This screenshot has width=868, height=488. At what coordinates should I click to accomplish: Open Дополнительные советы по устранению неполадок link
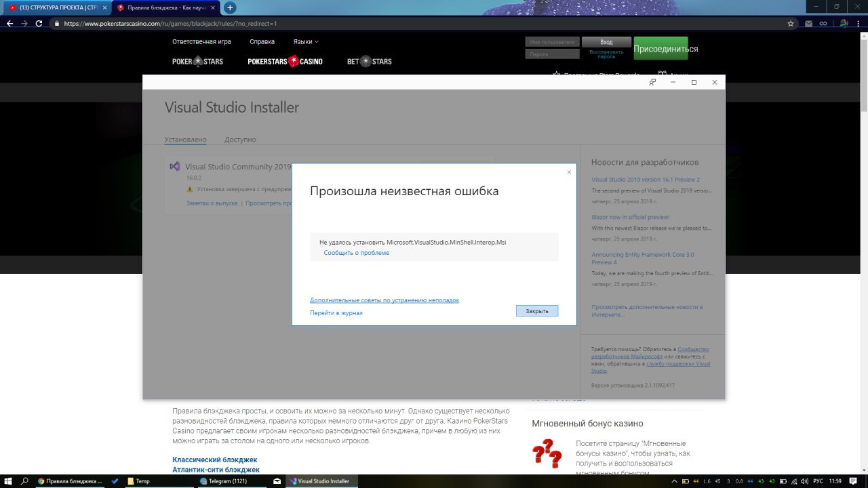pyautogui.click(x=384, y=300)
